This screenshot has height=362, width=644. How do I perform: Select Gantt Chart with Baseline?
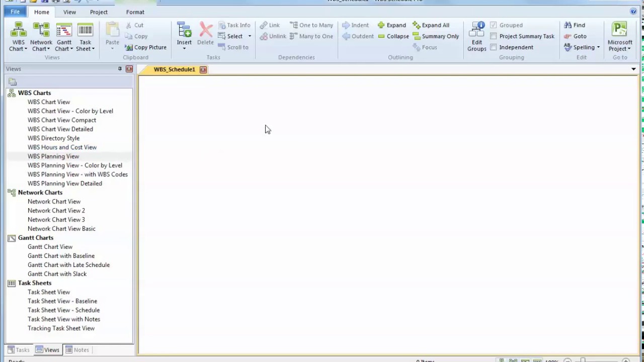pyautogui.click(x=61, y=256)
